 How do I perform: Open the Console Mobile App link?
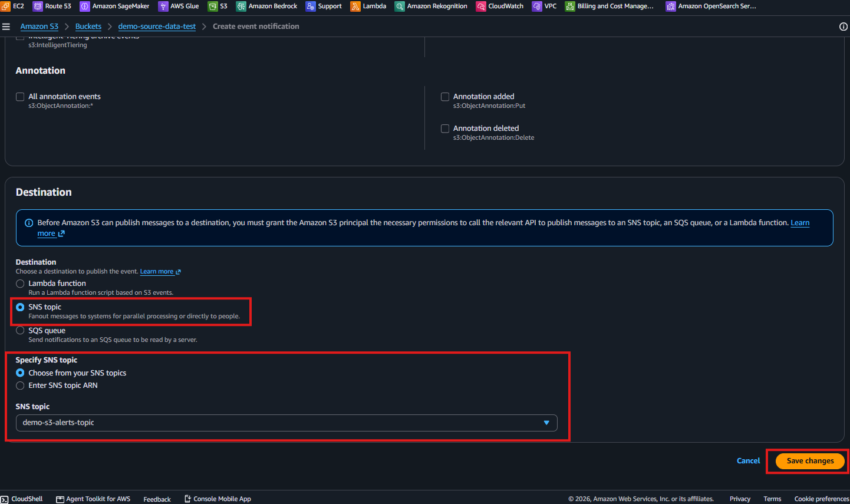(218, 499)
